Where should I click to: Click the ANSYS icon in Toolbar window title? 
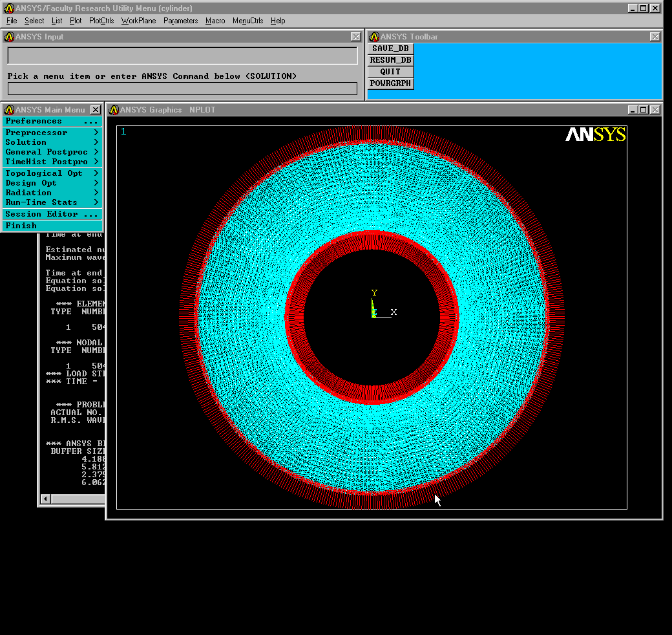click(374, 37)
